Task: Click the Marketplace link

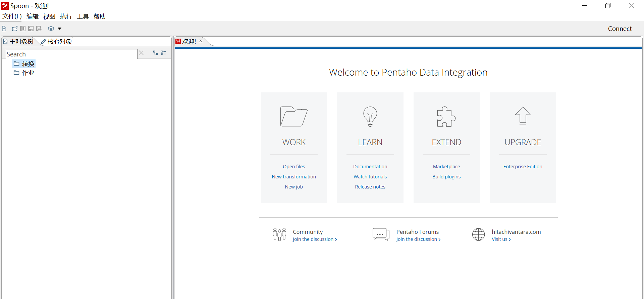Action: point(446,167)
